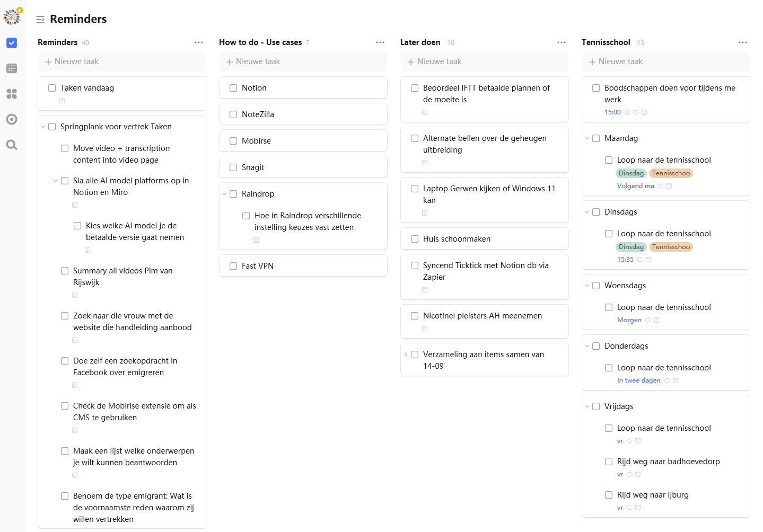Open the Tasks view in sidebar
This screenshot has height=532, width=763.
(12, 43)
